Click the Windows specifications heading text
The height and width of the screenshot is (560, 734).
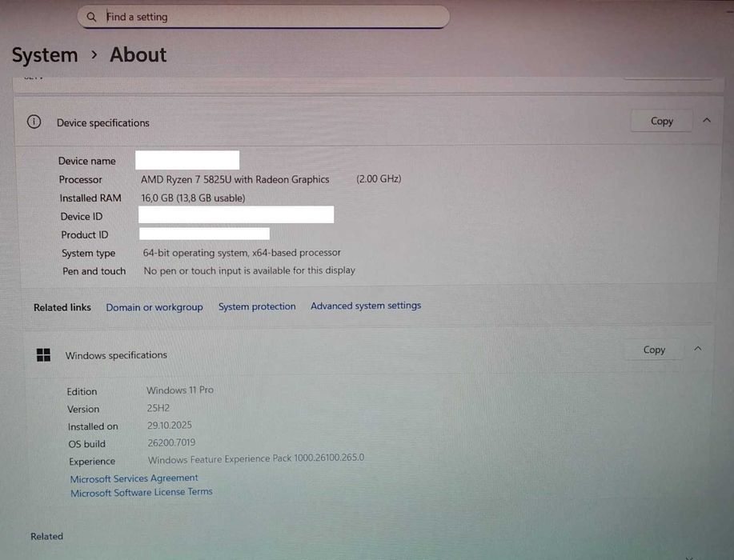point(116,355)
